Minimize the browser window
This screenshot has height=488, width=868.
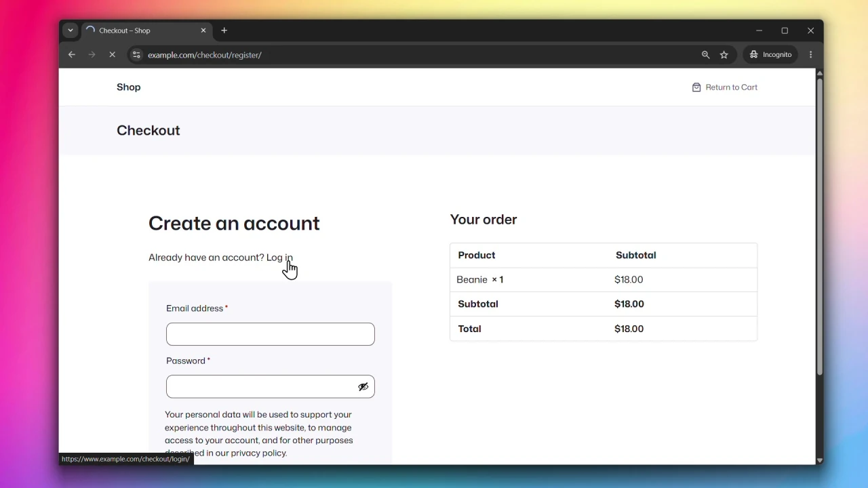pos(759,30)
